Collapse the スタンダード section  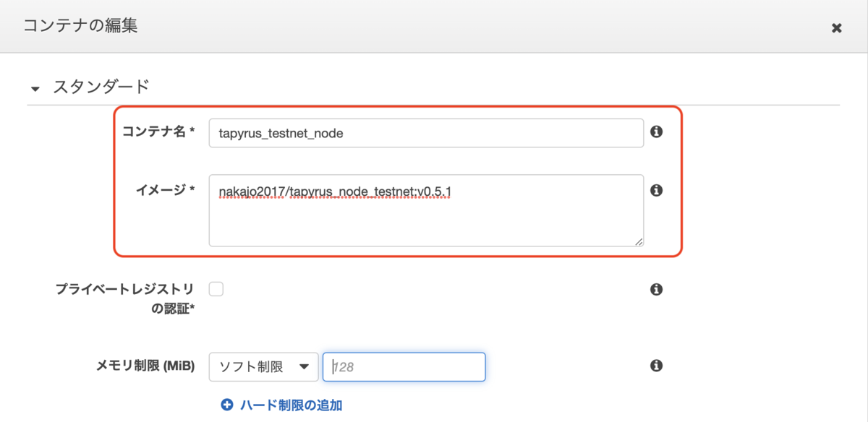click(35, 89)
